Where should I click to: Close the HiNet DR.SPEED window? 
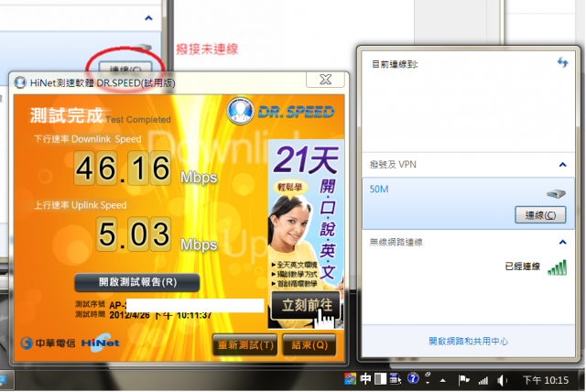click(325, 80)
